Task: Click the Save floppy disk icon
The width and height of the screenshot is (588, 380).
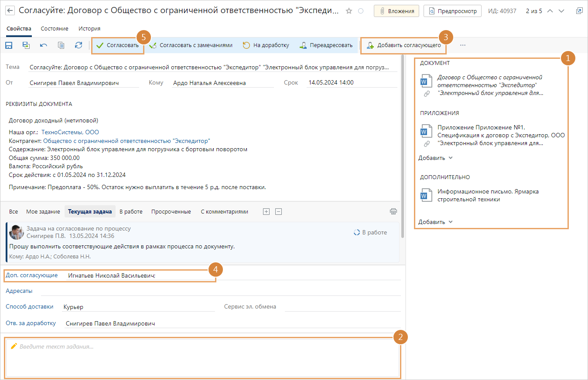Action: [x=9, y=45]
